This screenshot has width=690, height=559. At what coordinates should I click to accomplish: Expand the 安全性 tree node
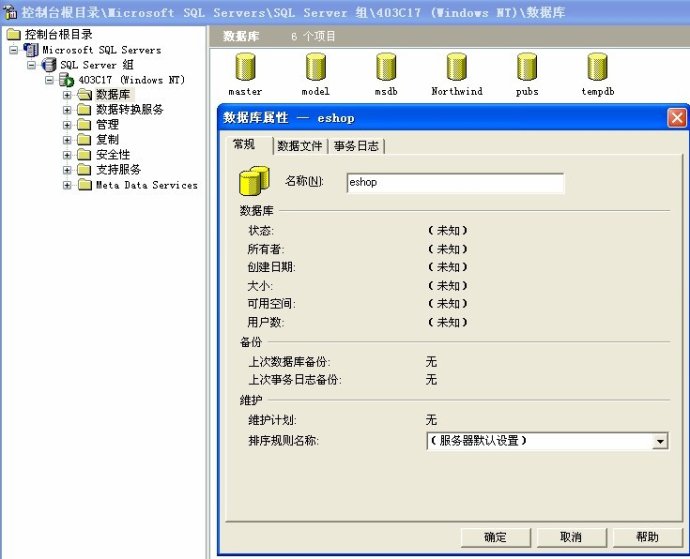(x=67, y=155)
